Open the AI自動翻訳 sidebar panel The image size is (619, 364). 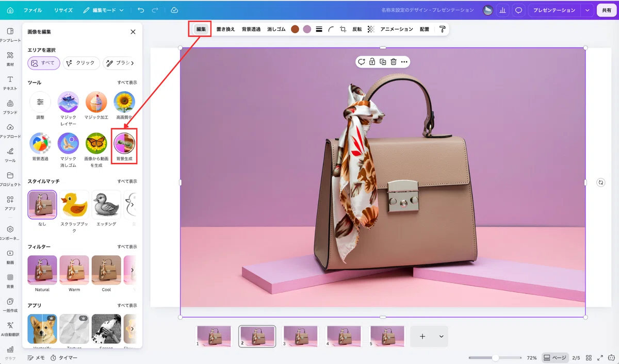[10, 328]
